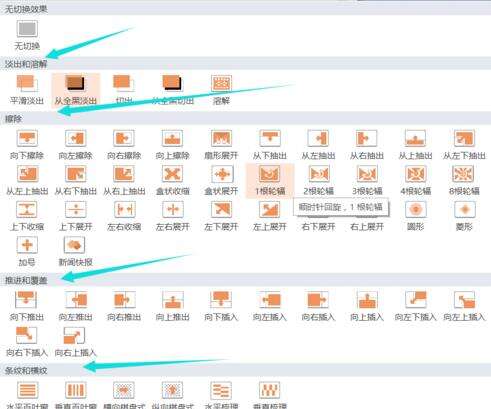Apply the 向上擦除 wipe up effect
The width and height of the screenshot is (491, 409).
173,145
